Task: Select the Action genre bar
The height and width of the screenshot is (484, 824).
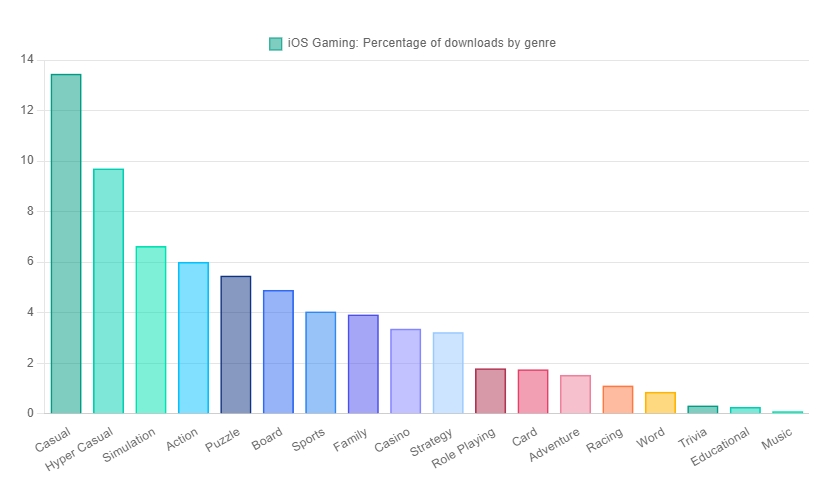Action: point(193,337)
